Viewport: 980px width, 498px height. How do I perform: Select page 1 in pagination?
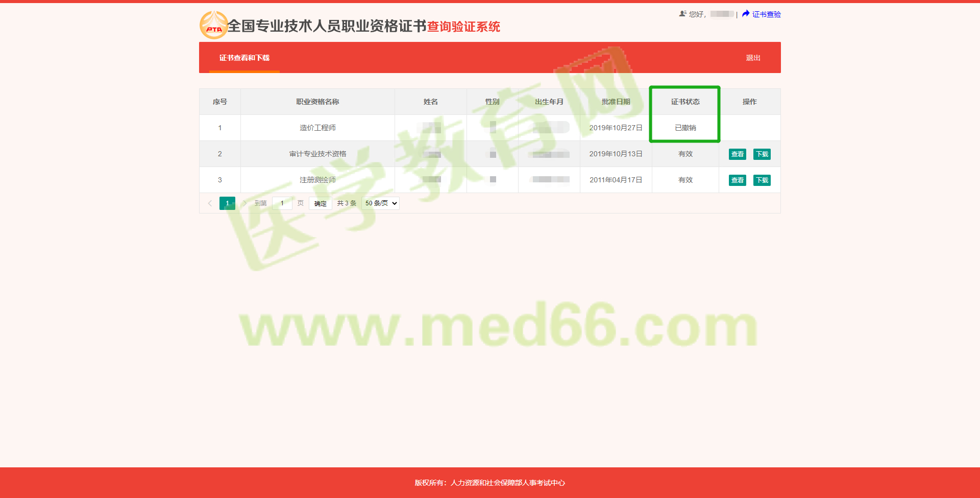tap(227, 203)
